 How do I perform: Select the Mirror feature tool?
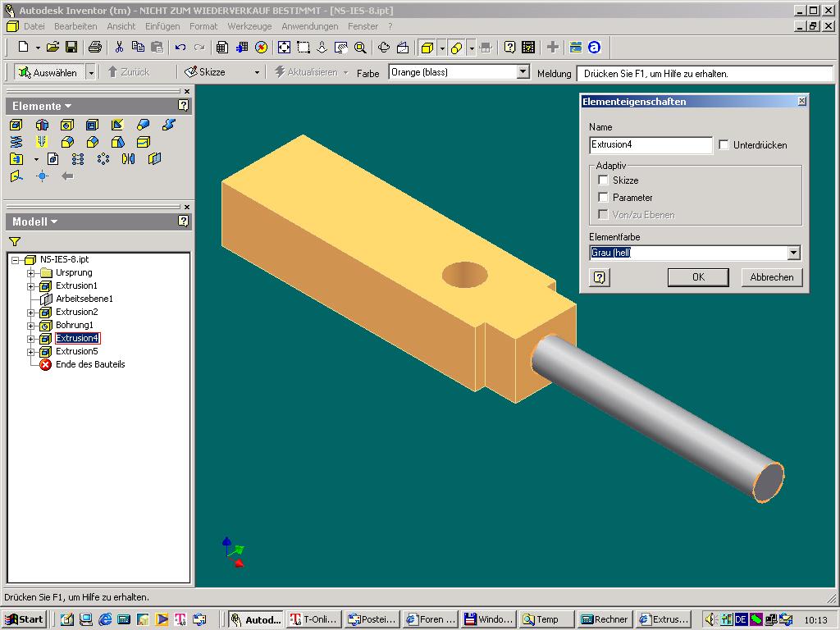128,159
